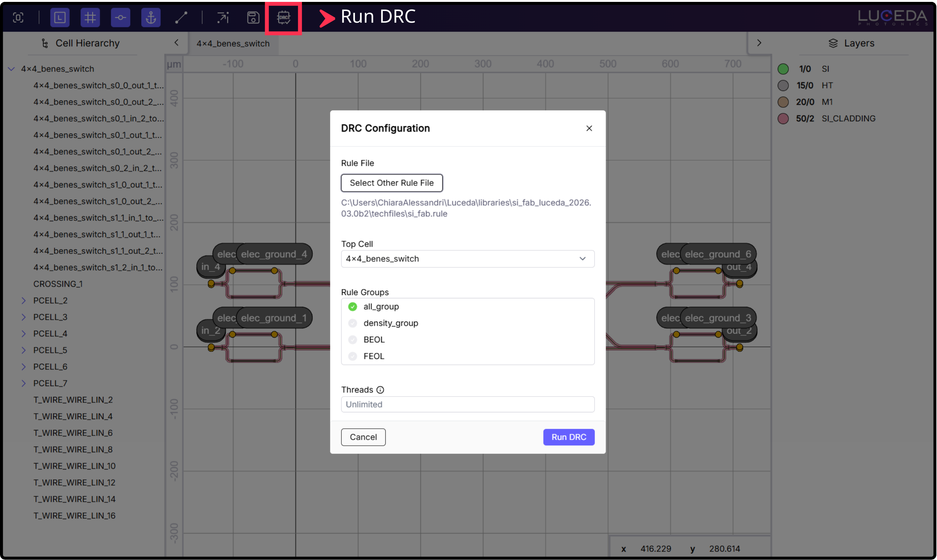This screenshot has height=560, width=937.
Task: Switch to the 4x4_benes_switch tab
Action: click(x=233, y=43)
